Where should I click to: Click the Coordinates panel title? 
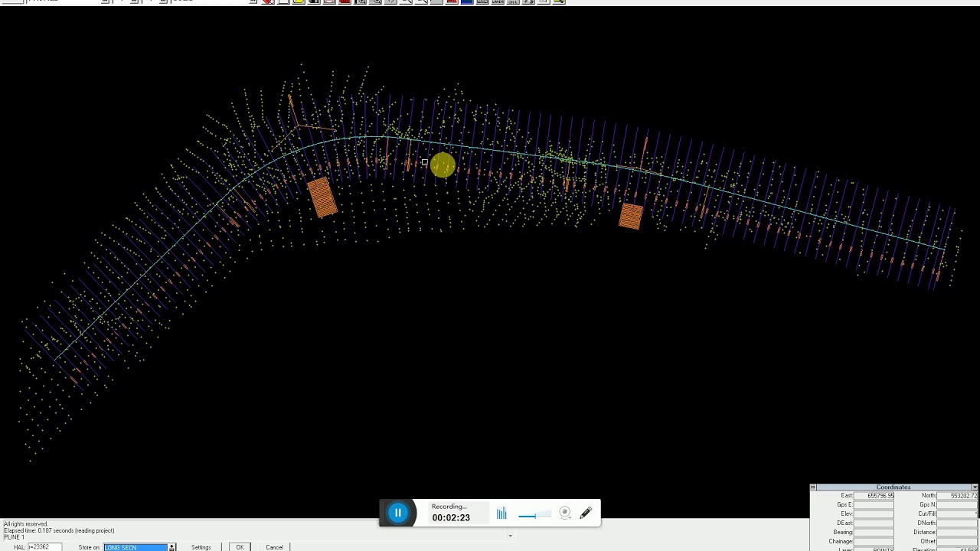tap(893, 487)
